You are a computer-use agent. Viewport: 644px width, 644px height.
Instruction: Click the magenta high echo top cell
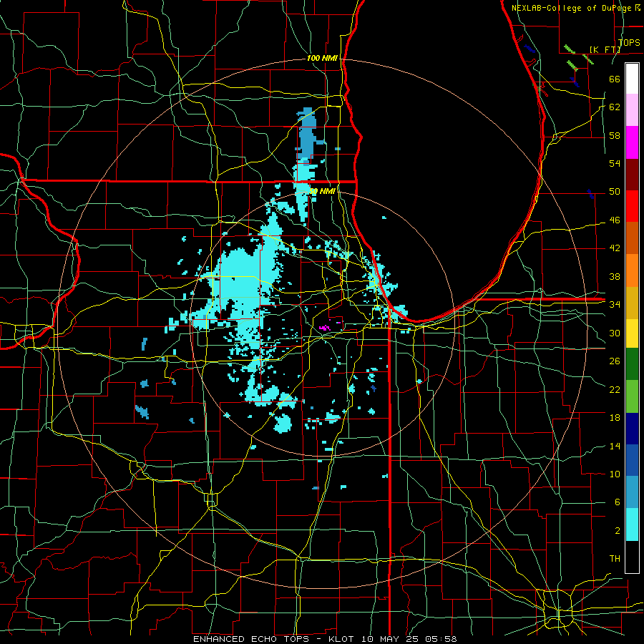325,328
